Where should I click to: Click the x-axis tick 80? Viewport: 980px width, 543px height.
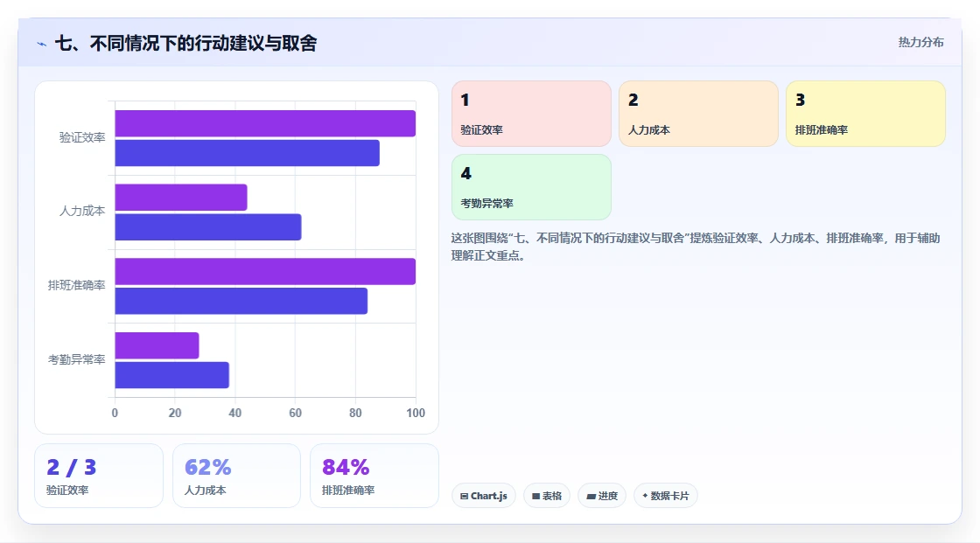[355, 413]
